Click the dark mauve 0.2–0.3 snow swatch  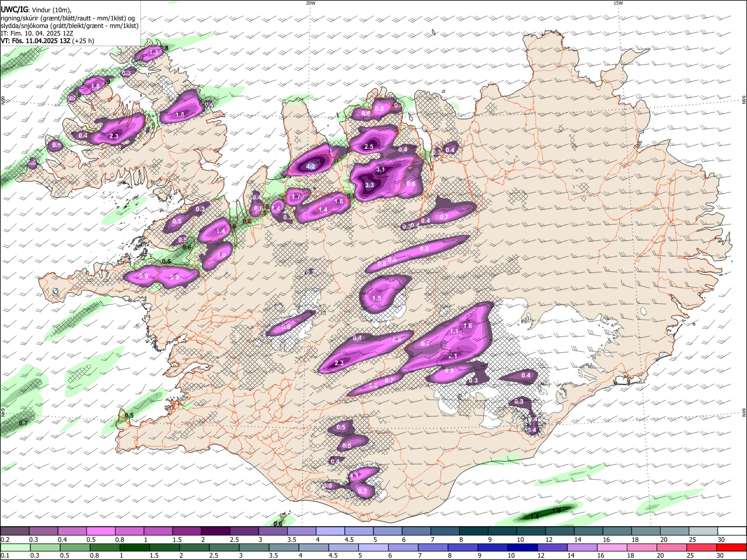pyautogui.click(x=15, y=531)
